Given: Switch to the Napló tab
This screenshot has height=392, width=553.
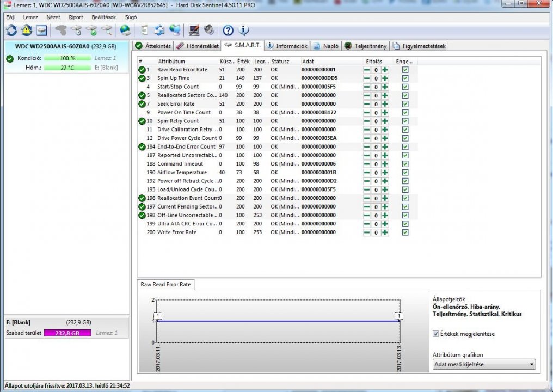Looking at the screenshot, I should click(326, 46).
